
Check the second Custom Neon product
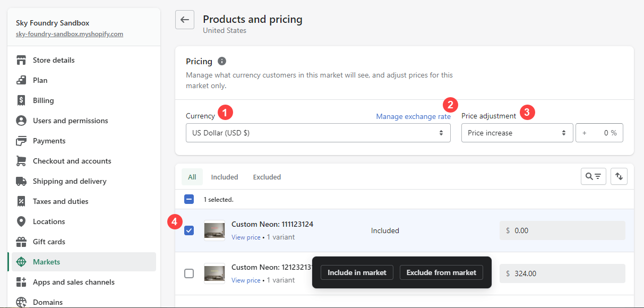click(x=189, y=273)
